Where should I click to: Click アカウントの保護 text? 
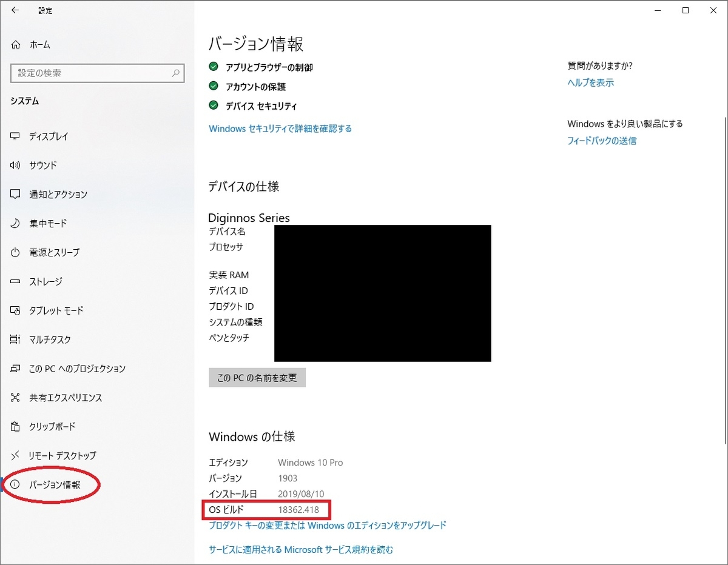click(255, 87)
